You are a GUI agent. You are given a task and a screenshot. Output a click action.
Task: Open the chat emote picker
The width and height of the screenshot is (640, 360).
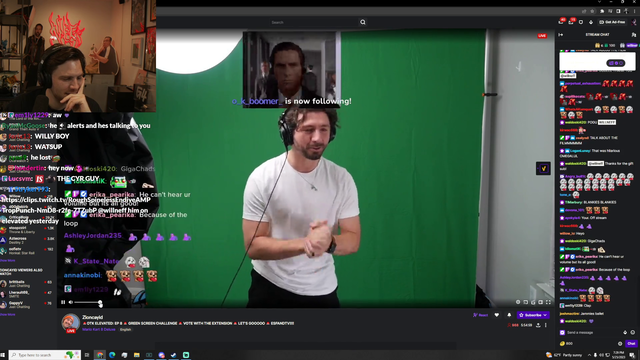pyautogui.click(x=633, y=333)
